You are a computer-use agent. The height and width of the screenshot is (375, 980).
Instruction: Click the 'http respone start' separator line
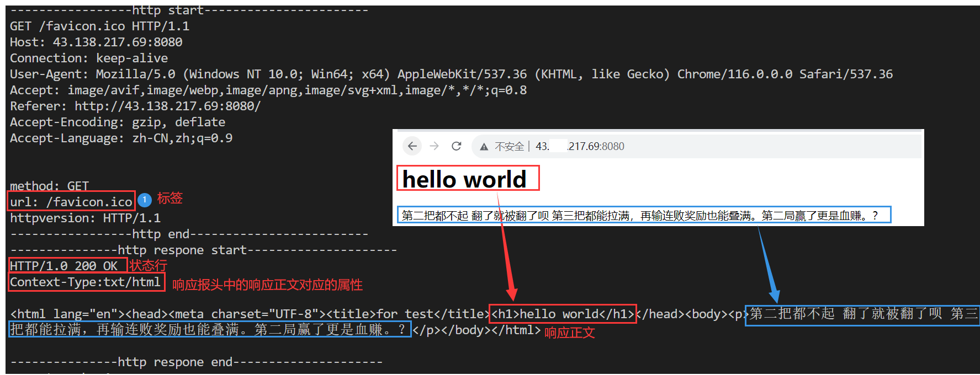[x=203, y=250]
